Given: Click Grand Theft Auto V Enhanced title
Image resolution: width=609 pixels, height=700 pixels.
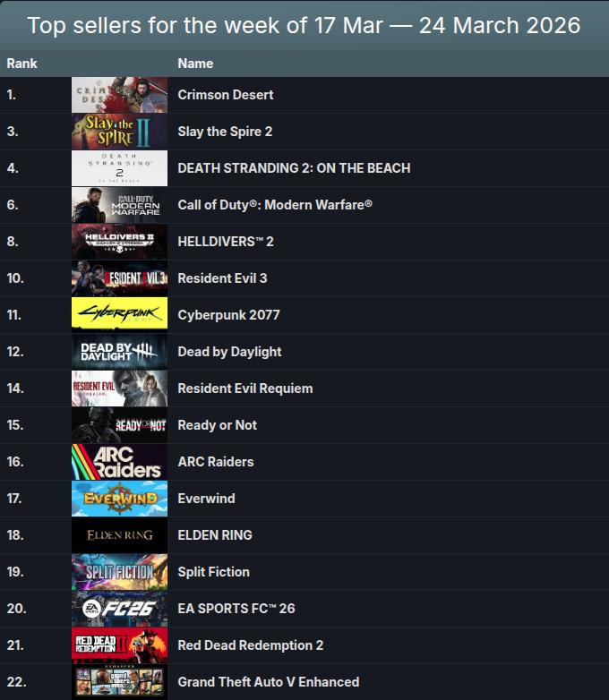Looking at the screenshot, I should point(268,682).
